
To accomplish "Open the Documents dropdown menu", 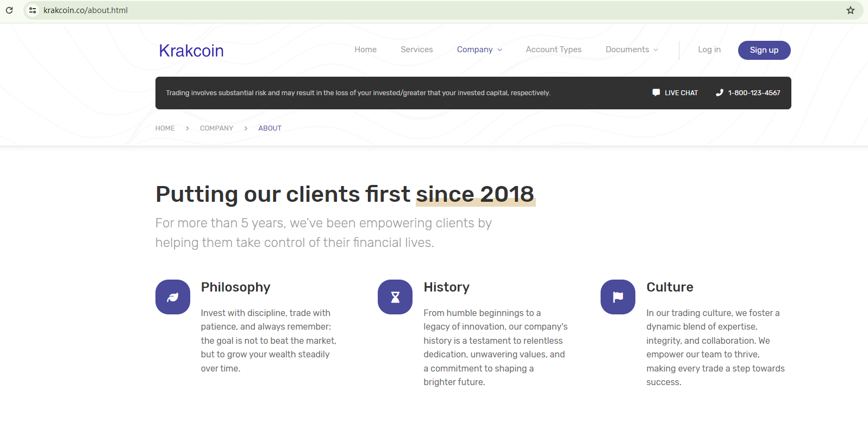I will pos(632,49).
